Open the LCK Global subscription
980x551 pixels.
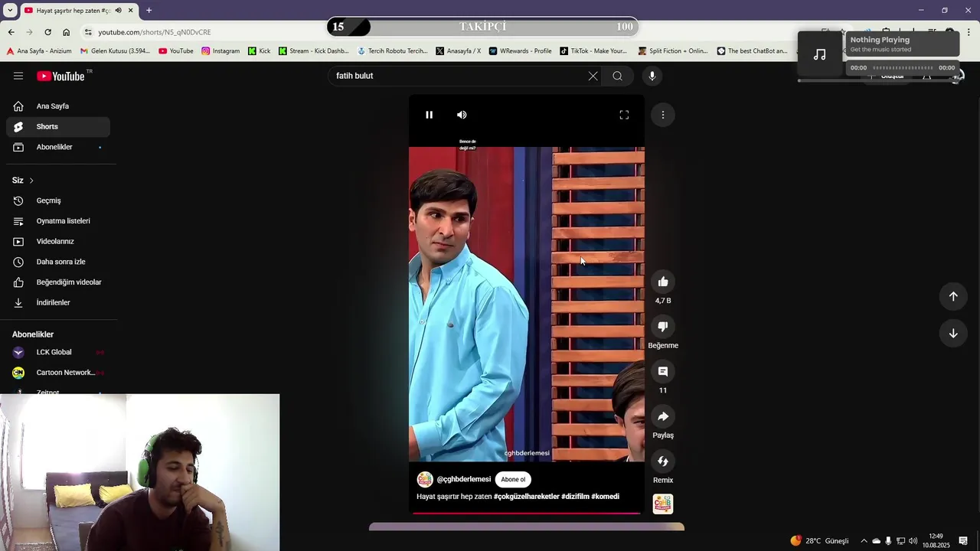(x=58, y=353)
